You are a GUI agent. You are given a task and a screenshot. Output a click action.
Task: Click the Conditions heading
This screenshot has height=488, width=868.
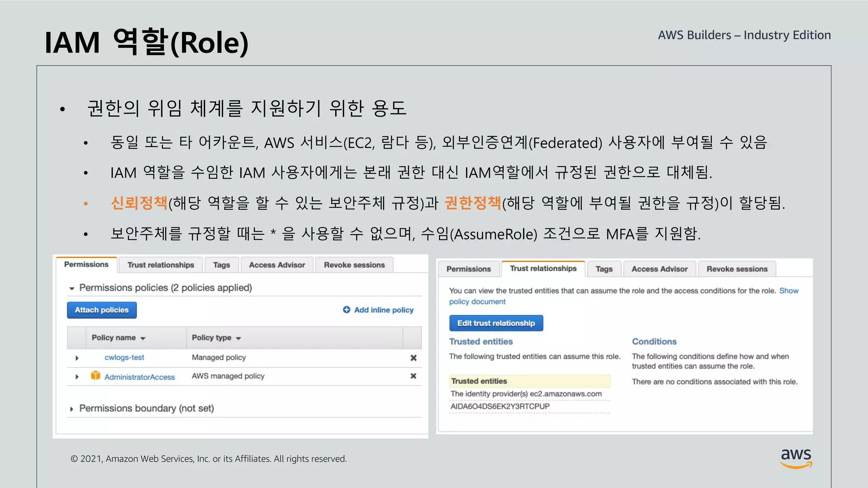pos(654,341)
